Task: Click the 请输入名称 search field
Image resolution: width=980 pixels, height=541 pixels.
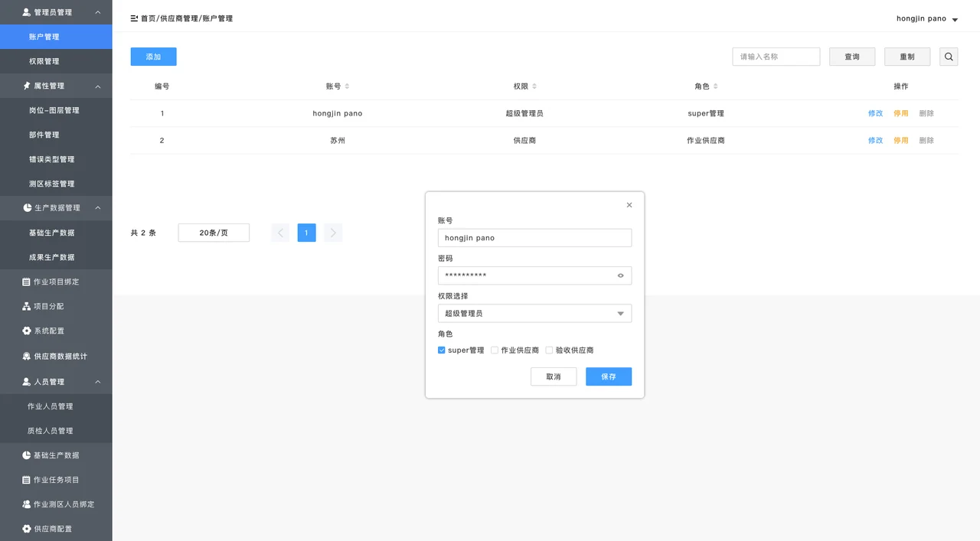Action: [776, 57]
